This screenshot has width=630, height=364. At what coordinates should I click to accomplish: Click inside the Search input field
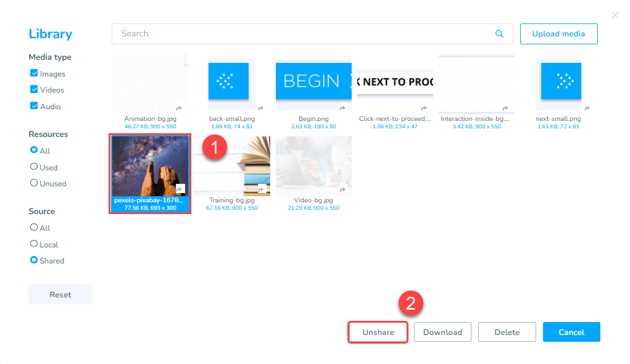tap(302, 34)
